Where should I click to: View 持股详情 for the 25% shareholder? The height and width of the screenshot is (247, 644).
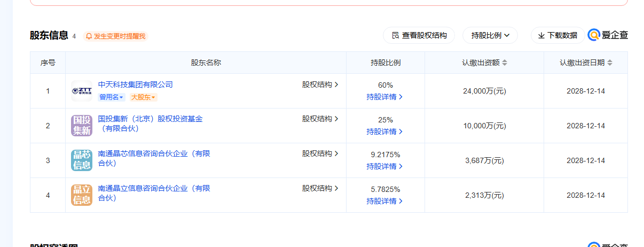tap(384, 132)
